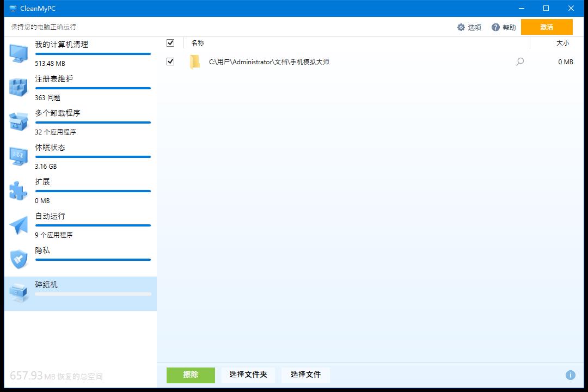Click the 657.93 MB 恢复的总空间 text

tap(56, 376)
